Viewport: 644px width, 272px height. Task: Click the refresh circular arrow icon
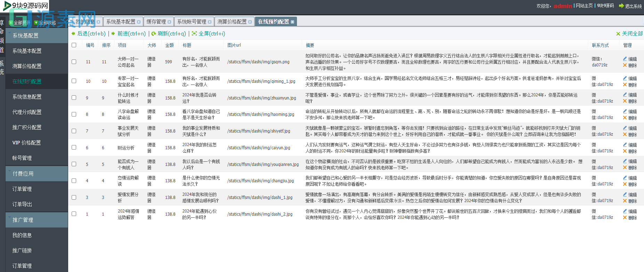pyautogui.click(x=154, y=34)
